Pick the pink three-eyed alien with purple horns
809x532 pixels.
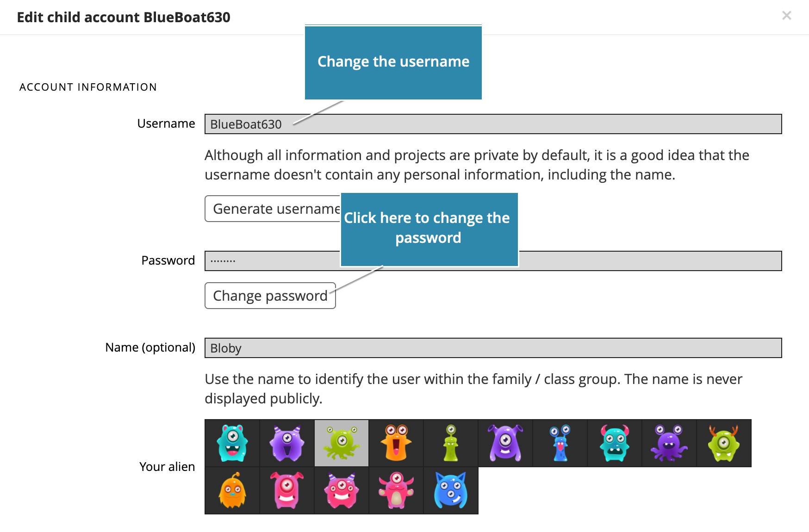pyautogui.click(x=342, y=490)
